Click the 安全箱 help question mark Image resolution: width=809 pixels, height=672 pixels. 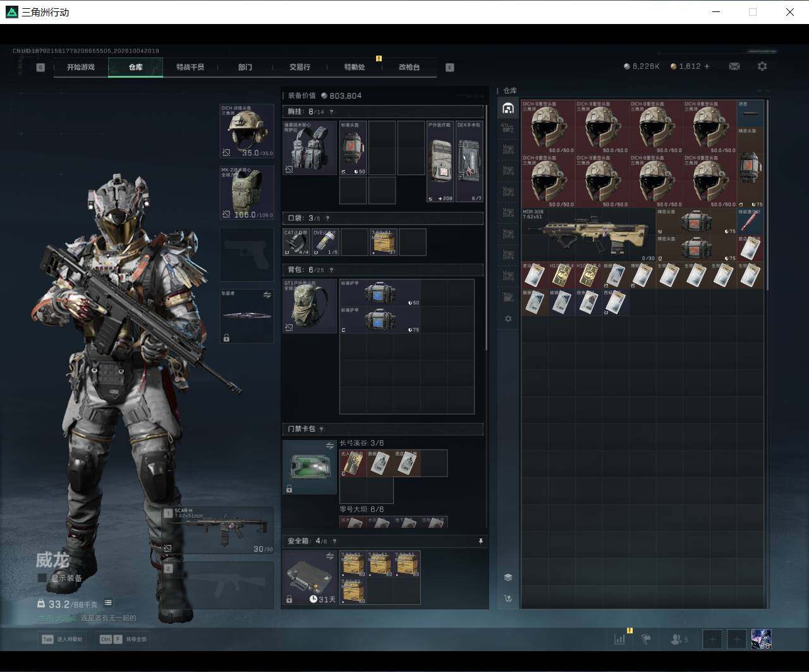(x=334, y=541)
